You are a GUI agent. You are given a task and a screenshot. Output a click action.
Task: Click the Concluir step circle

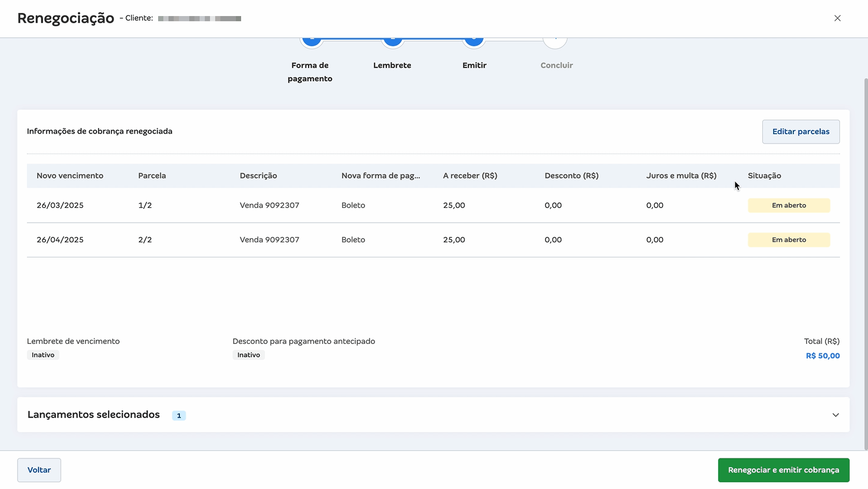[x=555, y=42]
